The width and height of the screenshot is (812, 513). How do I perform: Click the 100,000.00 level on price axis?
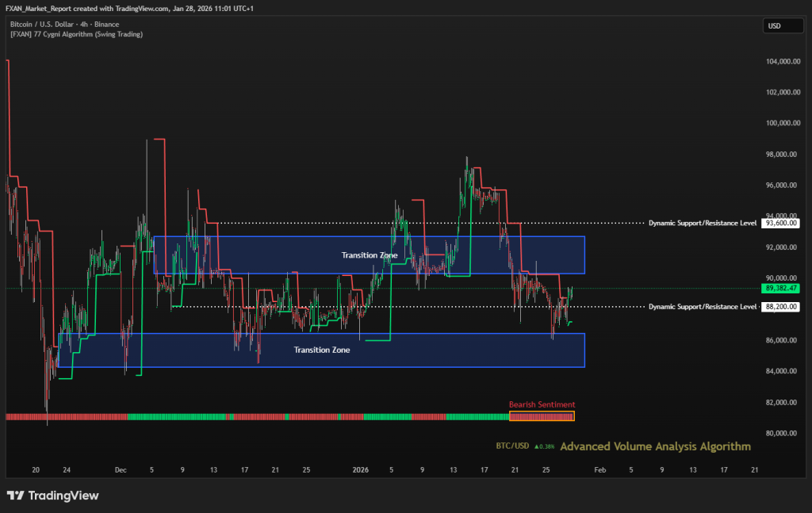(x=781, y=124)
